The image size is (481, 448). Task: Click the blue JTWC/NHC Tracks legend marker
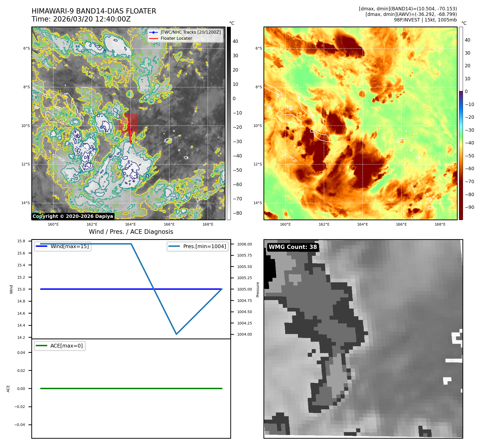coord(153,32)
